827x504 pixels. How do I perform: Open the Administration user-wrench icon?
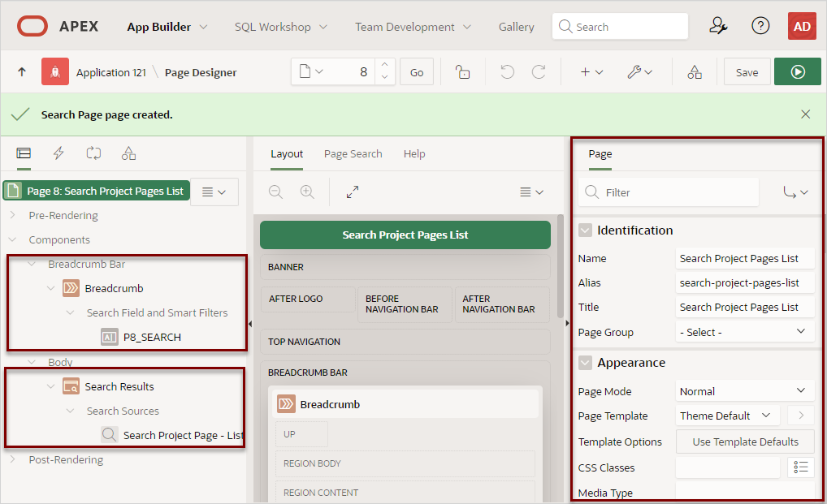[x=718, y=26]
